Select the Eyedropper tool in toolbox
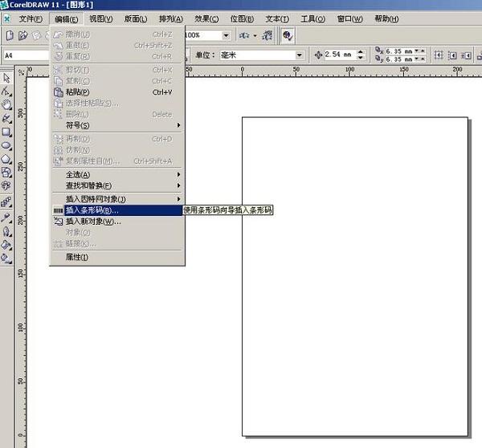482x448 pixels. pyautogui.click(x=6, y=218)
